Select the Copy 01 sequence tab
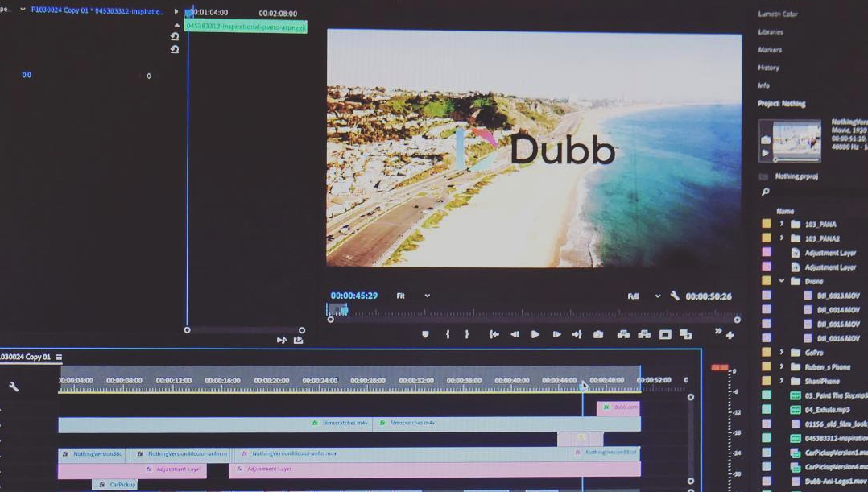868x492 pixels. (26, 357)
